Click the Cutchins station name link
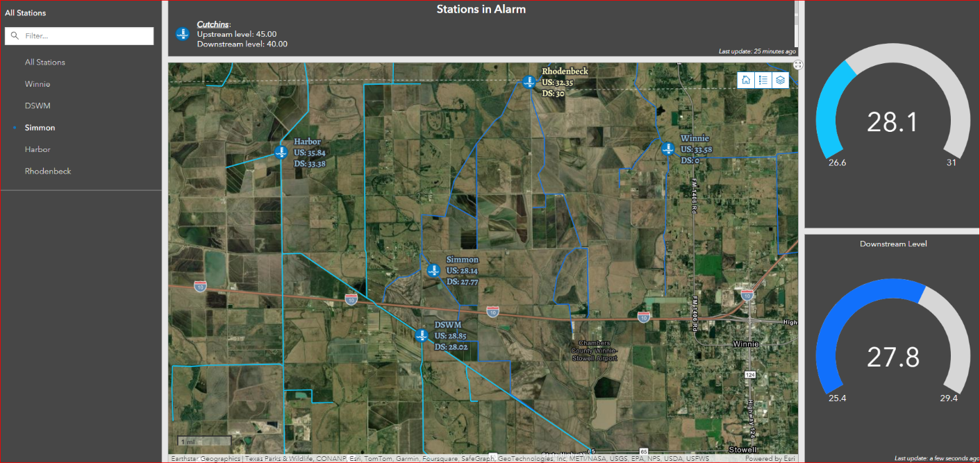 pyautogui.click(x=213, y=25)
